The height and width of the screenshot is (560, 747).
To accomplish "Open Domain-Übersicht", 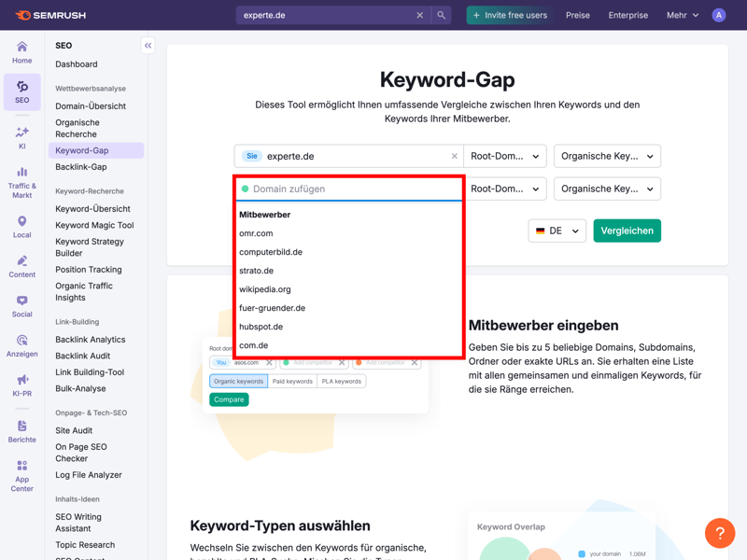I will pos(91,106).
